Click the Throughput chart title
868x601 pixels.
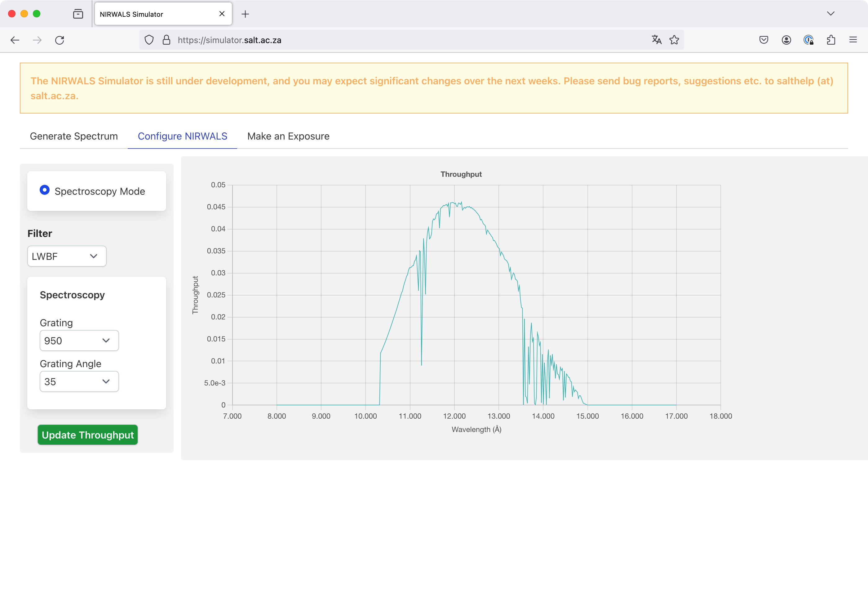coord(461,174)
